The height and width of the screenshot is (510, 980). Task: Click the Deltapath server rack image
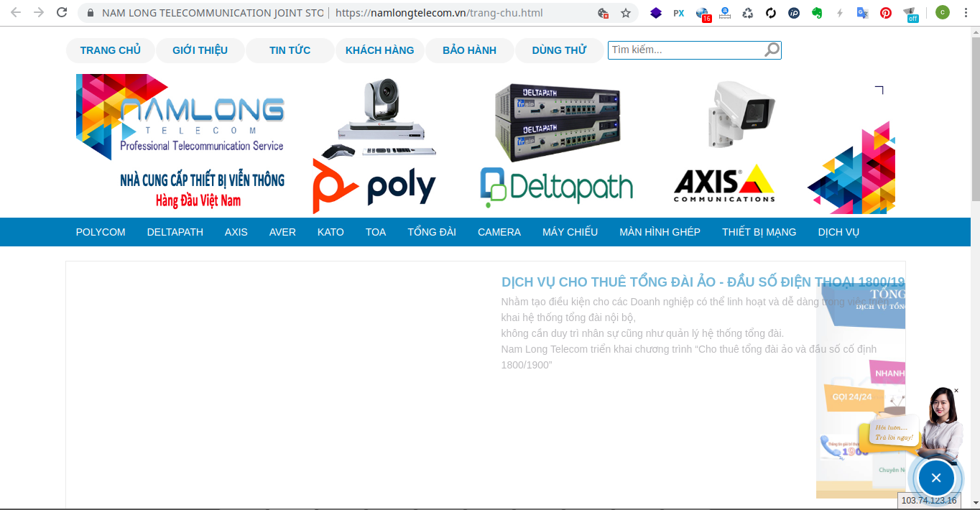(x=557, y=122)
